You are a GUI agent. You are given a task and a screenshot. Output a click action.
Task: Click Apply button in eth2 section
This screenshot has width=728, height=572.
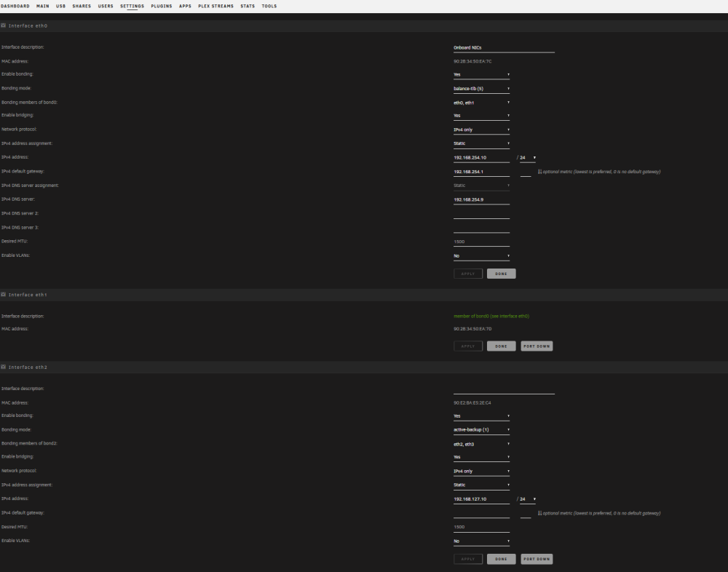468,559
